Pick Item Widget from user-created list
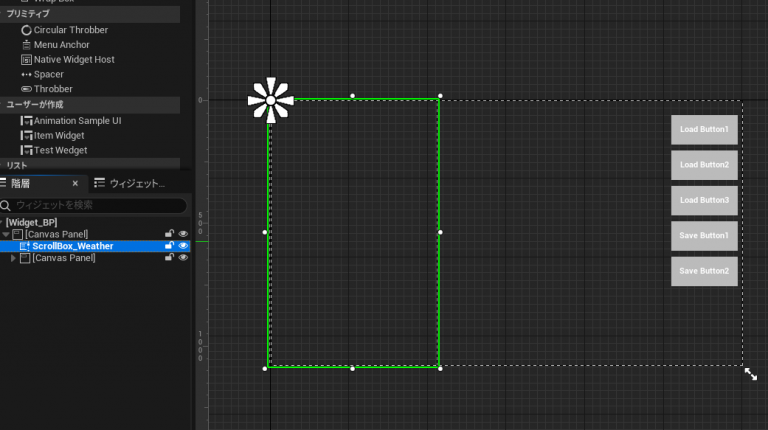Screen dimensions: 768x430 tap(58, 136)
